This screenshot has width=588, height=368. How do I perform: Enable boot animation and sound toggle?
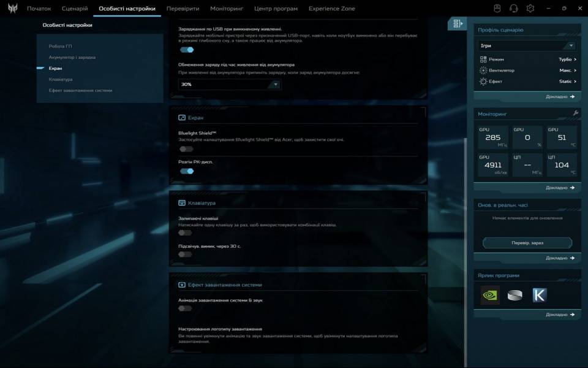point(185,309)
